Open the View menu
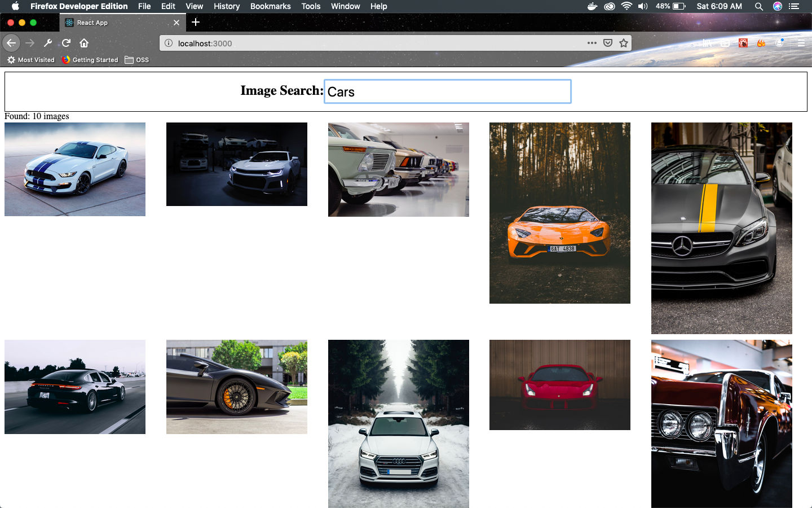The height and width of the screenshot is (508, 812). 194,6
